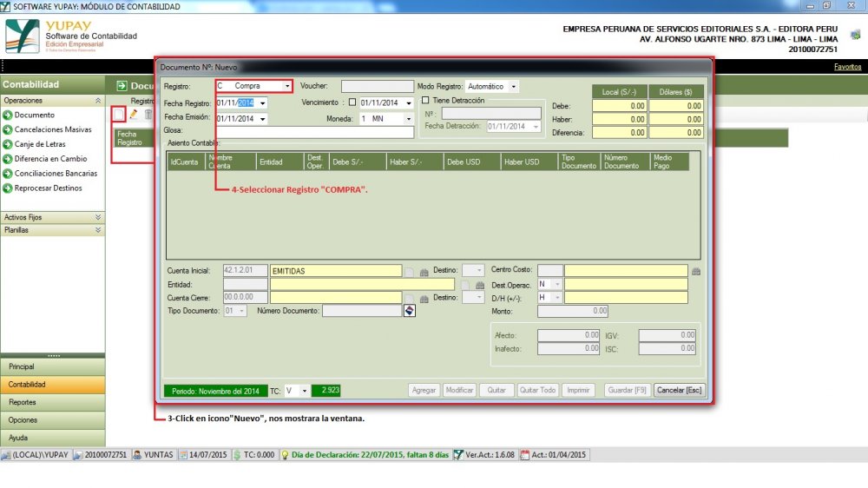Click Número Documento input field
Viewport: 868px width, 488px height.
click(x=362, y=311)
